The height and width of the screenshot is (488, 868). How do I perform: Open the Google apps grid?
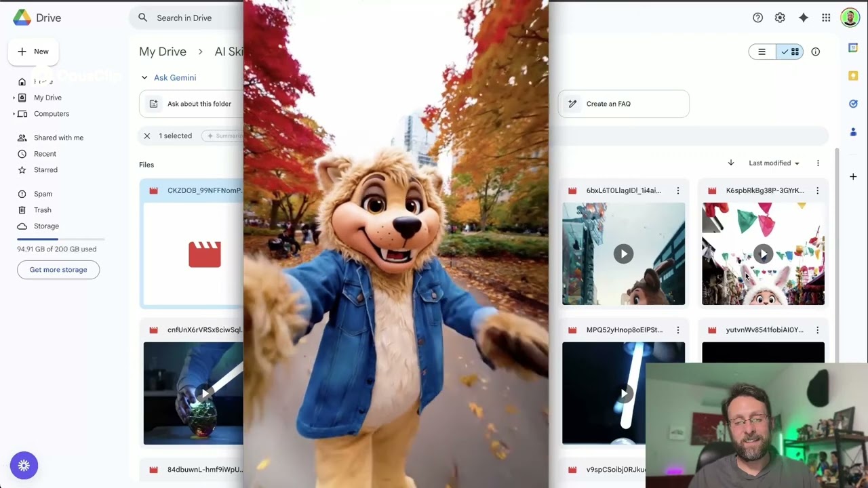coord(826,18)
